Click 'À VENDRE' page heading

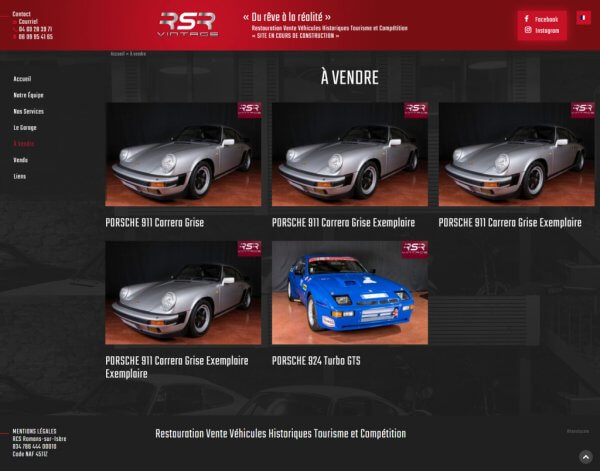pos(350,78)
